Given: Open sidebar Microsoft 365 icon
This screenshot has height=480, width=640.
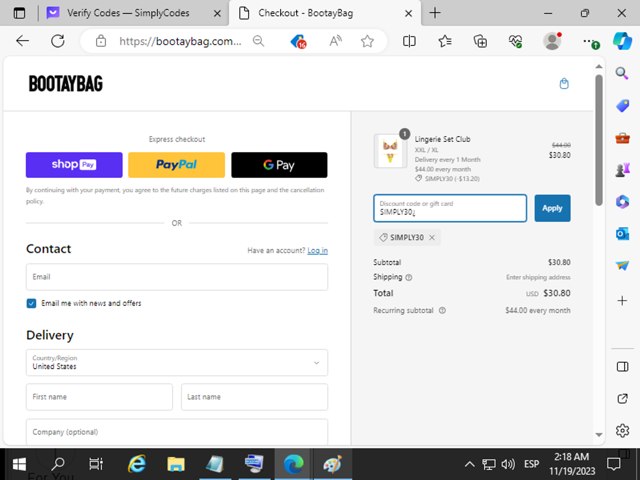Looking at the screenshot, I should (x=622, y=202).
